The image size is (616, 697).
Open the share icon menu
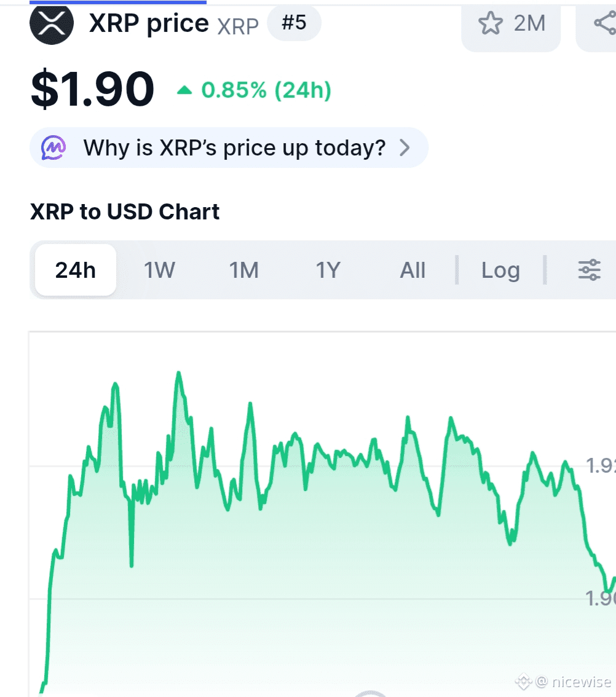click(x=604, y=23)
